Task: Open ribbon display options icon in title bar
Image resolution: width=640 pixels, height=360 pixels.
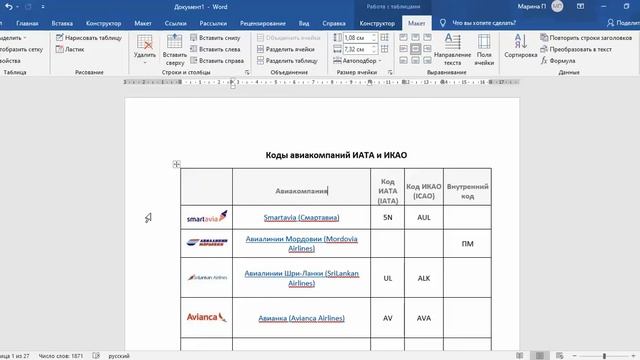Action: pyautogui.click(x=580, y=7)
